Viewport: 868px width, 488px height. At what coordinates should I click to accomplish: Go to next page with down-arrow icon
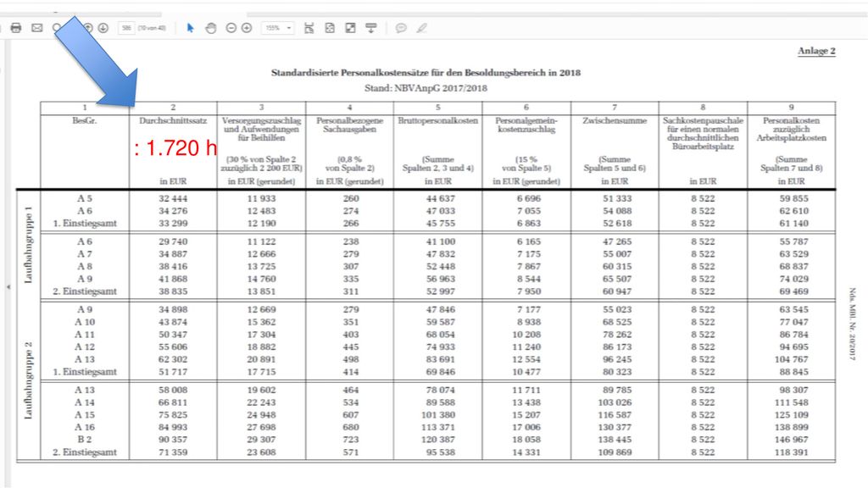click(103, 28)
